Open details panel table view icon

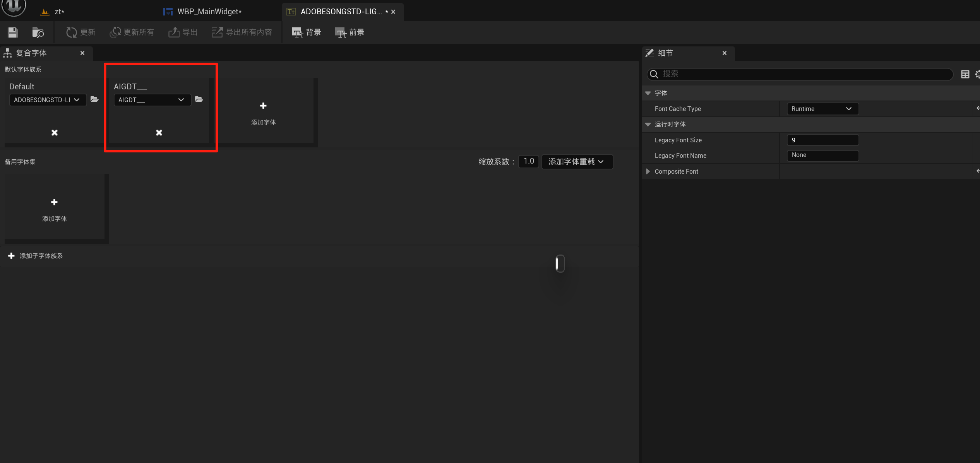(965, 74)
